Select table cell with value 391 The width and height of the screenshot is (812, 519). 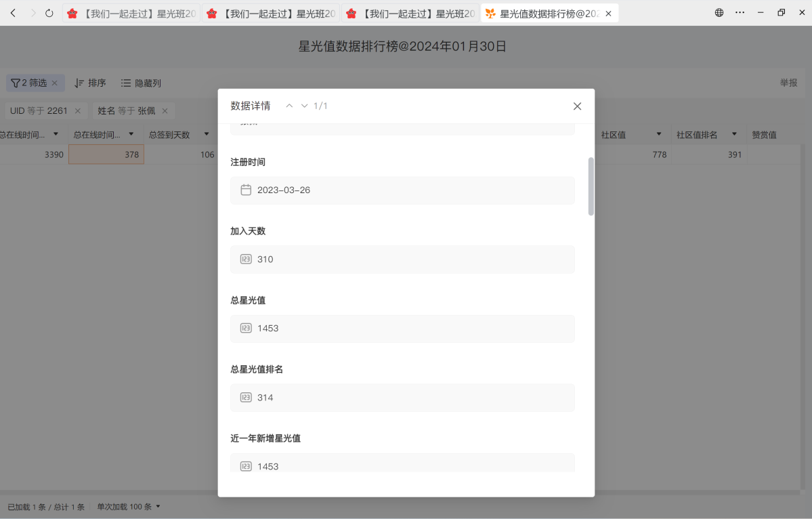[709, 154]
